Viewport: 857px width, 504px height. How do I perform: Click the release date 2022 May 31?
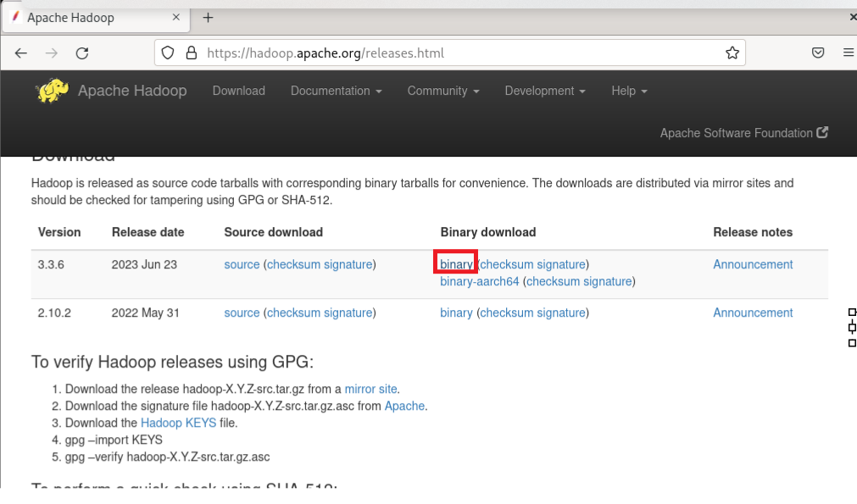pyautogui.click(x=146, y=313)
